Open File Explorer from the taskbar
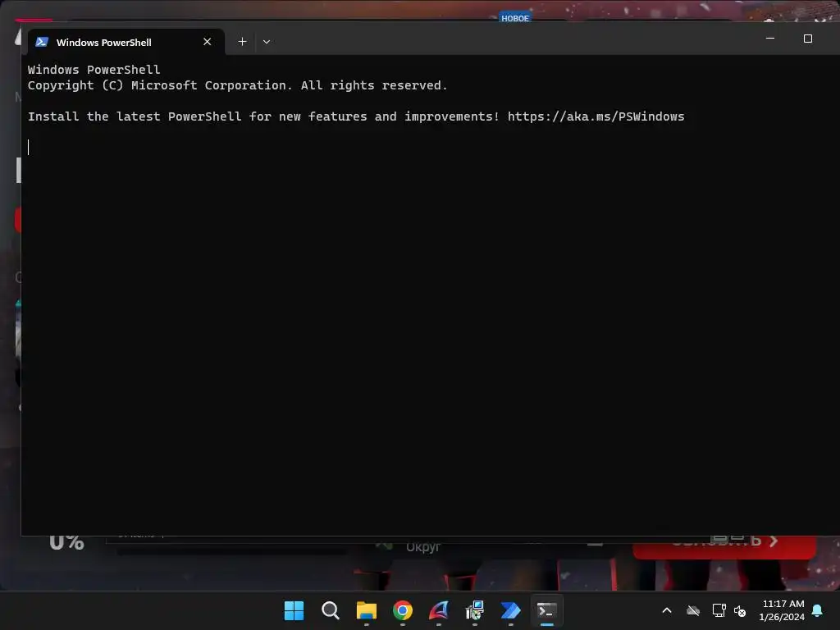This screenshot has width=840, height=630. coord(367,610)
